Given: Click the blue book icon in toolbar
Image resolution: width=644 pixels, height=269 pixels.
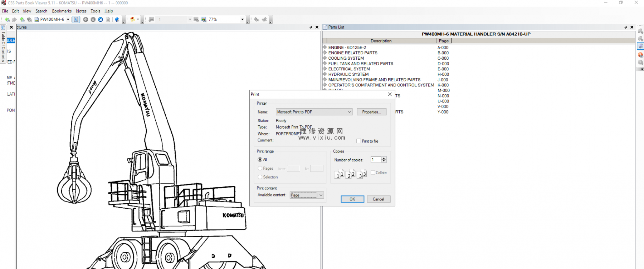Looking at the screenshot, I should (117, 20).
